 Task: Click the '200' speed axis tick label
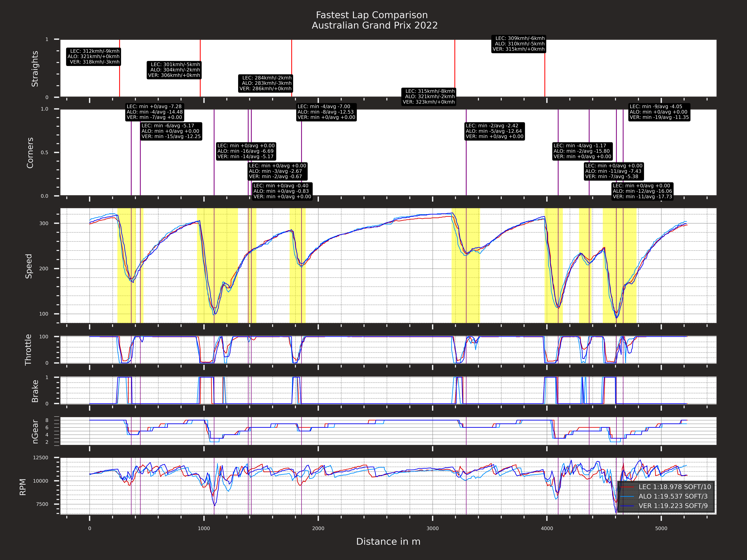(44, 269)
